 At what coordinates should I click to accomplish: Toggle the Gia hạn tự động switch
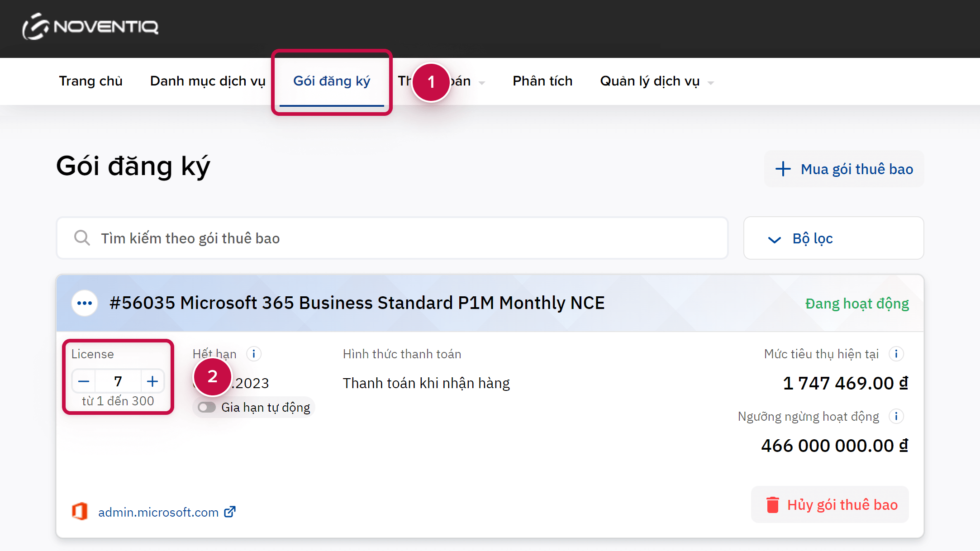[x=207, y=407]
